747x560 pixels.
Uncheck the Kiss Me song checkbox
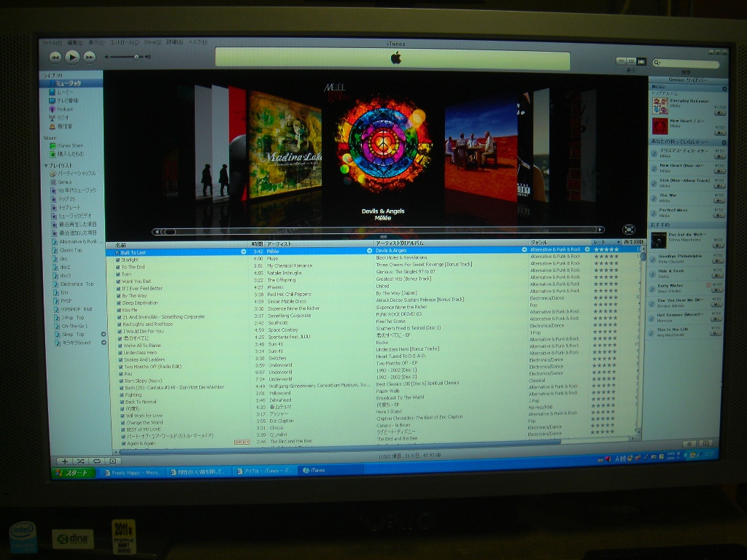(119, 310)
